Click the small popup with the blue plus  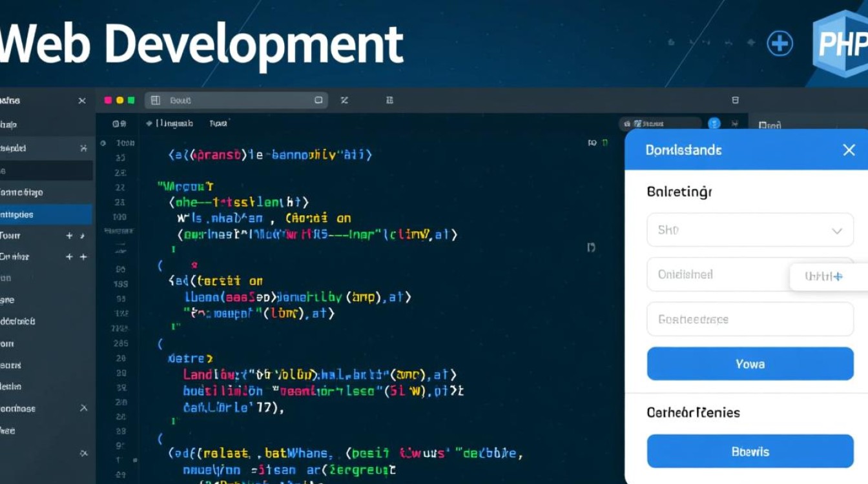click(x=824, y=276)
